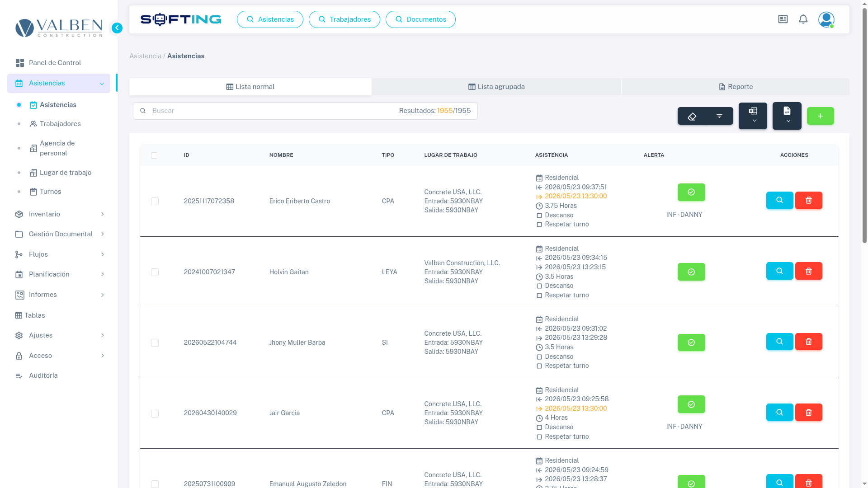Open the PDF export dropdown
Image resolution: width=868 pixels, height=488 pixels.
787,116
